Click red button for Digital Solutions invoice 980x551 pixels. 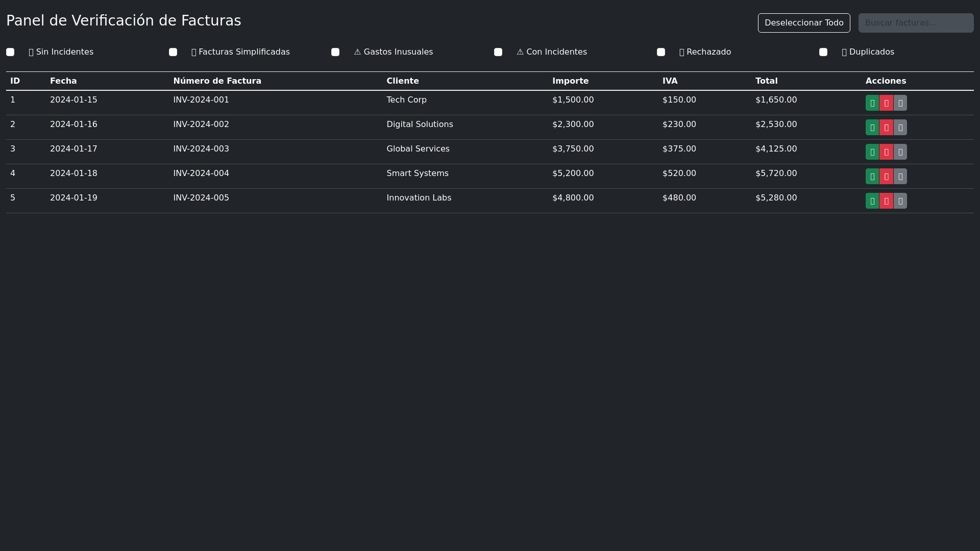886,128
